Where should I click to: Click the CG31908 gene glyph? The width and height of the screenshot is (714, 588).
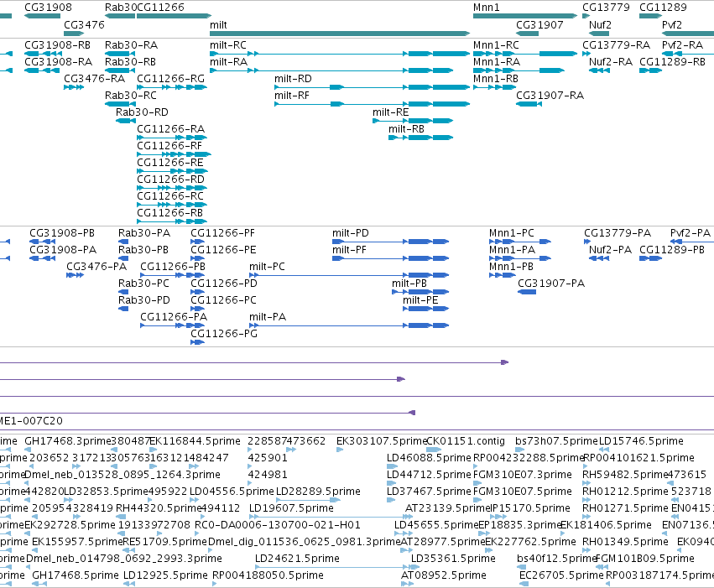click(42, 16)
